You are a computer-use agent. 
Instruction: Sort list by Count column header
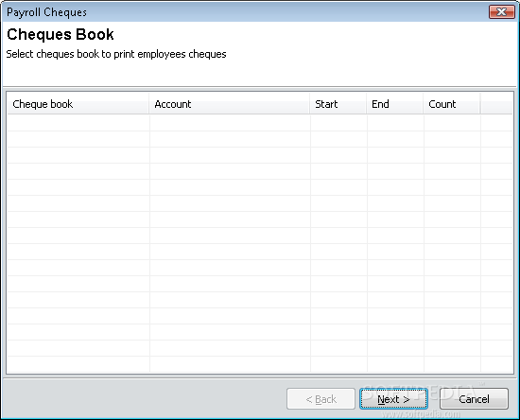coord(452,104)
